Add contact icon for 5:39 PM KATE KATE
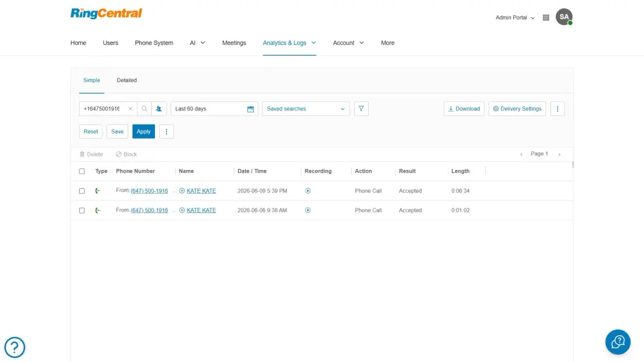The height and width of the screenshot is (362, 644). click(182, 191)
